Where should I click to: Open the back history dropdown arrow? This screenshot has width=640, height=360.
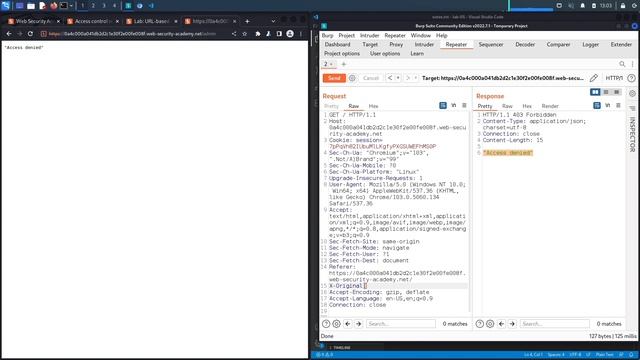398,78
